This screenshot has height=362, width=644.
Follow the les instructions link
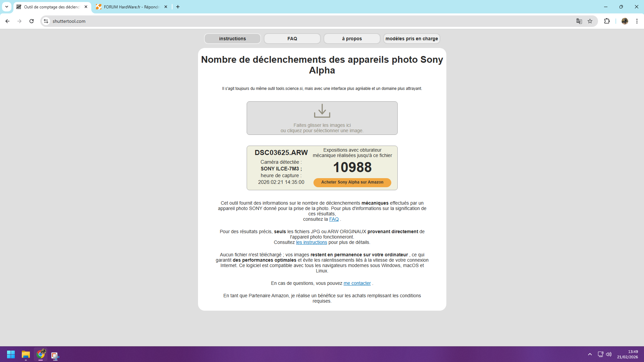311,242
